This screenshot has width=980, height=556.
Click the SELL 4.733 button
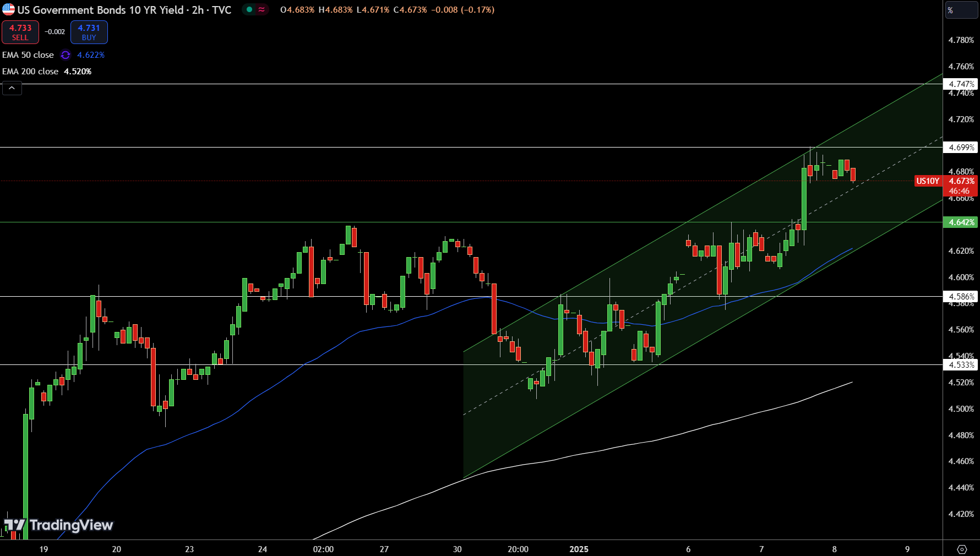[20, 32]
